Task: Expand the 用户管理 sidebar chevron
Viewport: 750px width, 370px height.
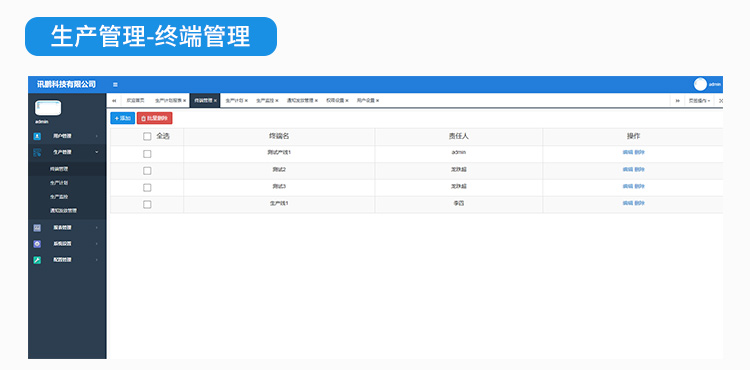Action: click(97, 136)
